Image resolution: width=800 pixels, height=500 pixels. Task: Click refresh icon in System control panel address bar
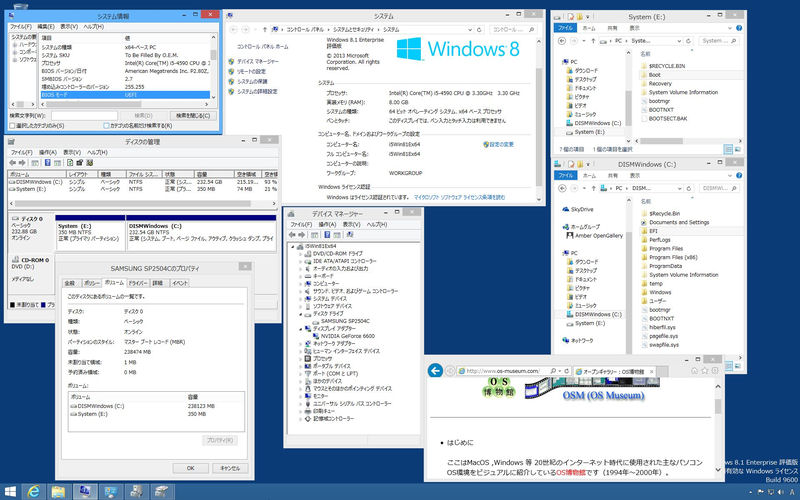[479, 30]
